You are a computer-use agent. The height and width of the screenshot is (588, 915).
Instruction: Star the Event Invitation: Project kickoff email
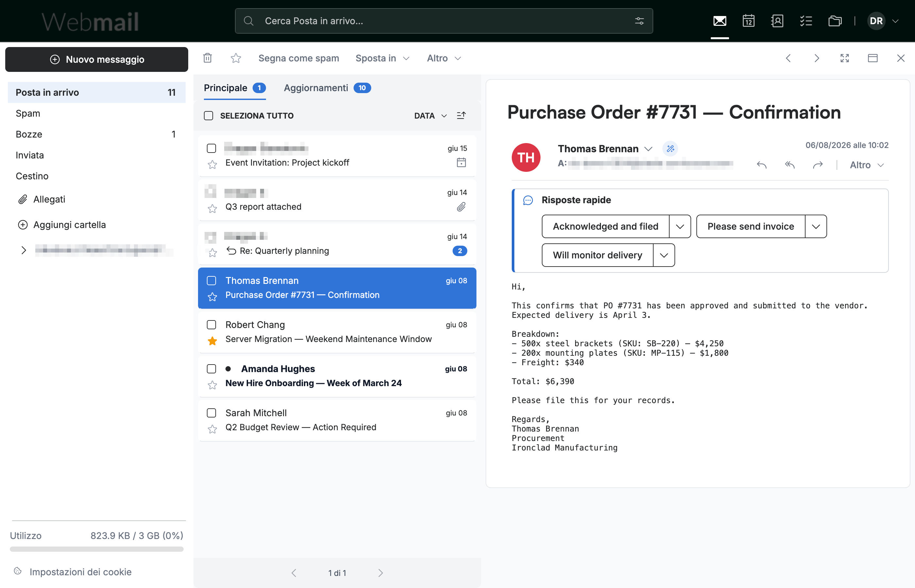212,165
